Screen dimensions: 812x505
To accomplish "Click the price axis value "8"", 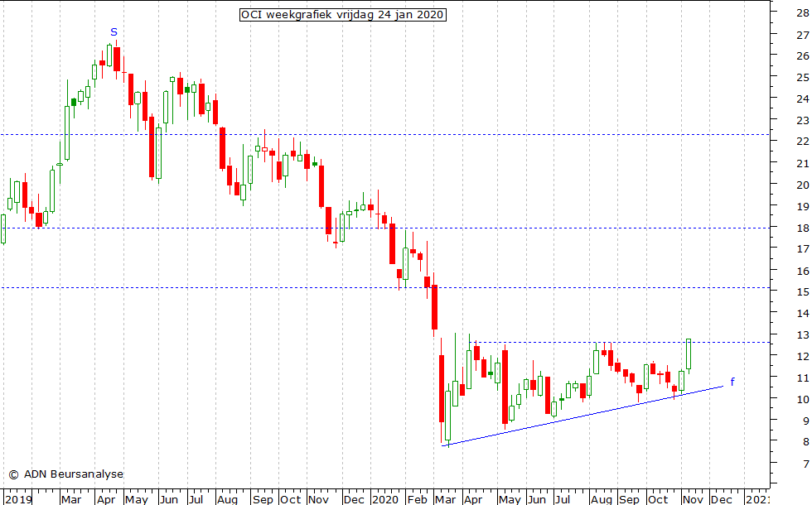I will coord(805,442).
